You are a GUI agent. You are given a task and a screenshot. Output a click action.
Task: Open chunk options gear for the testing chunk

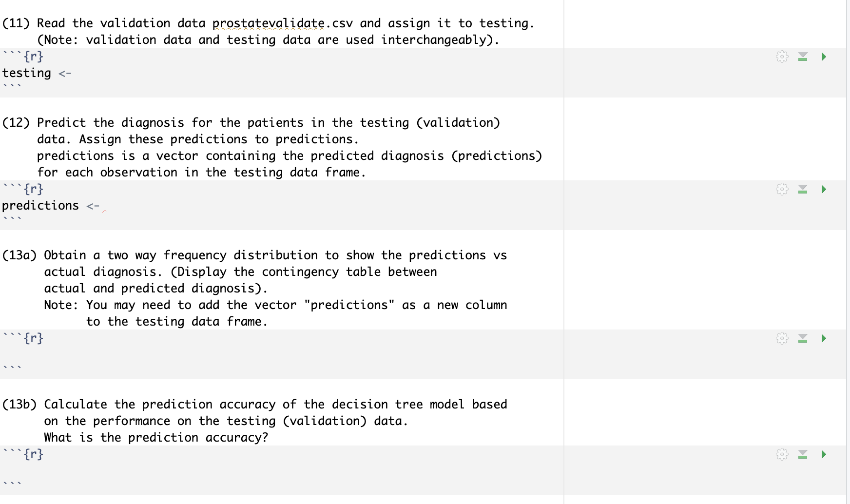[x=782, y=57]
